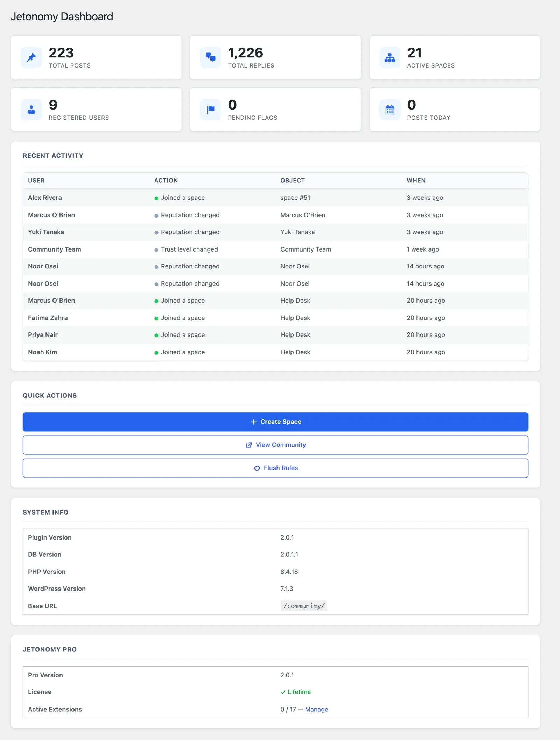Click the calendar icon for Posts Today
Image resolution: width=560 pixels, height=740 pixels.
tap(390, 110)
